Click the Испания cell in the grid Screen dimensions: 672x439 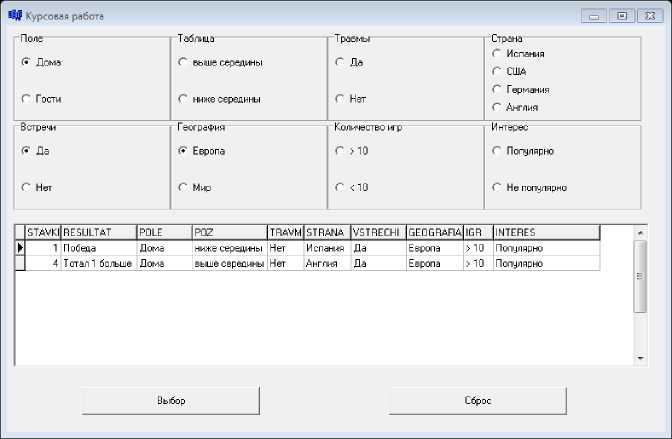pyautogui.click(x=328, y=248)
